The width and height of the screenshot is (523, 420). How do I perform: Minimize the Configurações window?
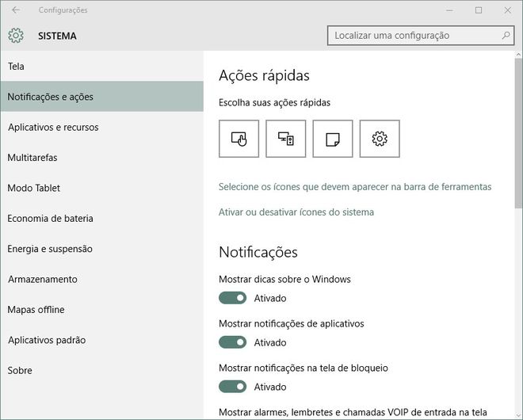click(449, 10)
